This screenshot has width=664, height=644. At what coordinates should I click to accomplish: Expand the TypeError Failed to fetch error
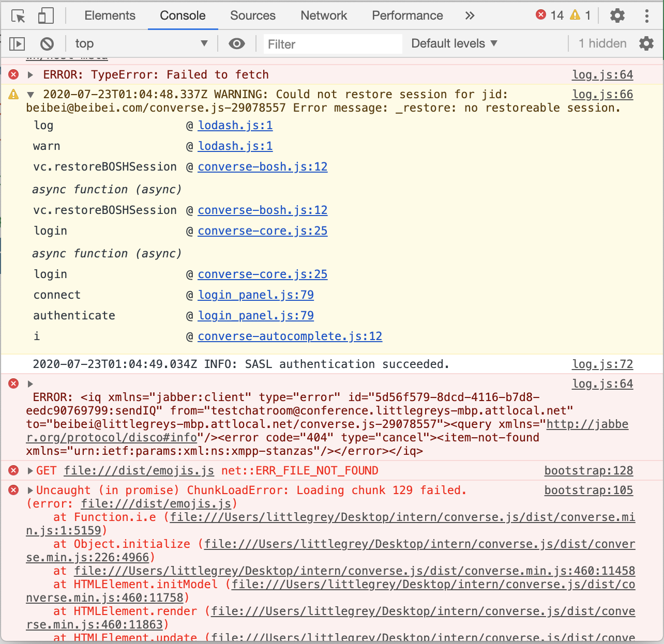coord(31,75)
